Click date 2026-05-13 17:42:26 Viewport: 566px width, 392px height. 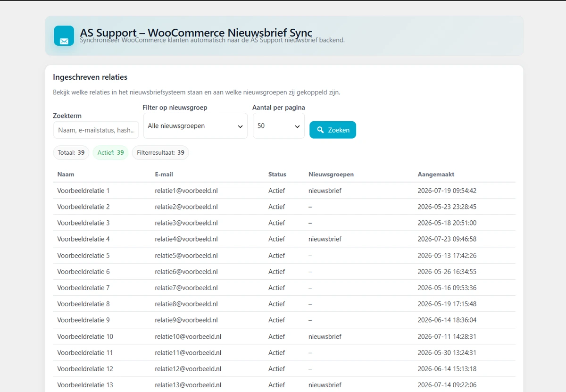[x=447, y=255]
